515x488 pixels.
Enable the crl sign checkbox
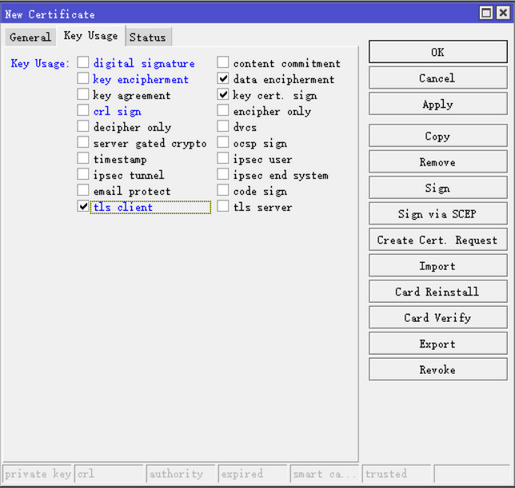click(x=83, y=110)
